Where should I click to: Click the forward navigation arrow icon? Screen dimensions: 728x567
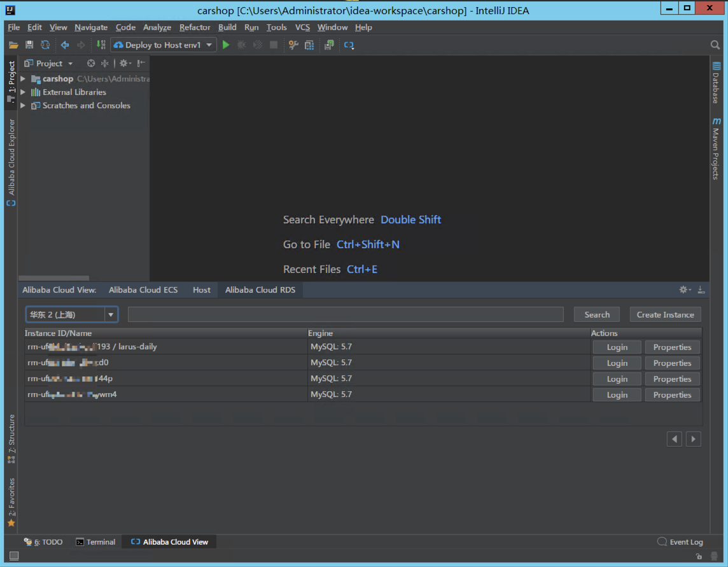pyautogui.click(x=81, y=45)
